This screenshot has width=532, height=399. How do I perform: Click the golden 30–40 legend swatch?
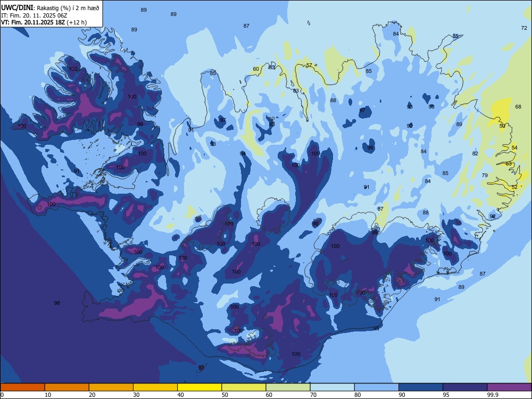pos(155,387)
